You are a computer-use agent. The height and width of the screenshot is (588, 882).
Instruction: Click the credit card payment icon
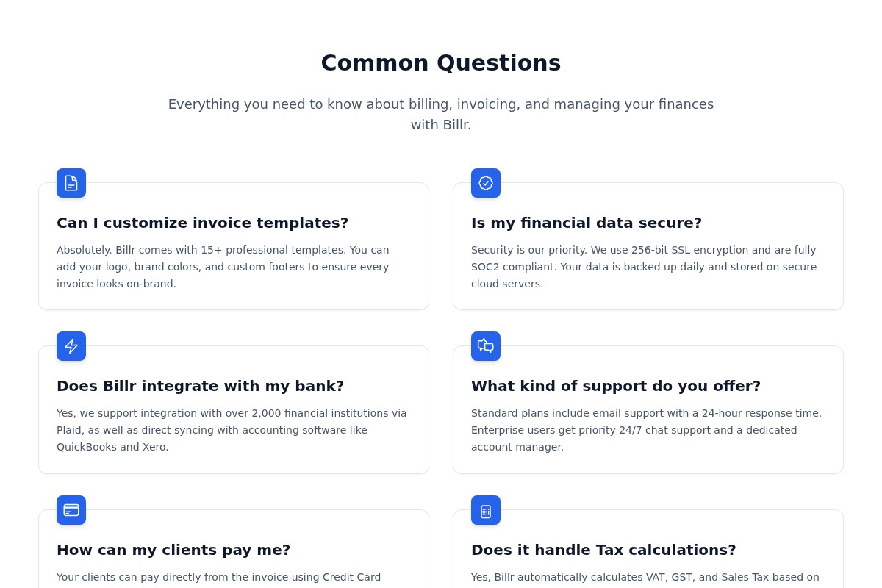71,510
